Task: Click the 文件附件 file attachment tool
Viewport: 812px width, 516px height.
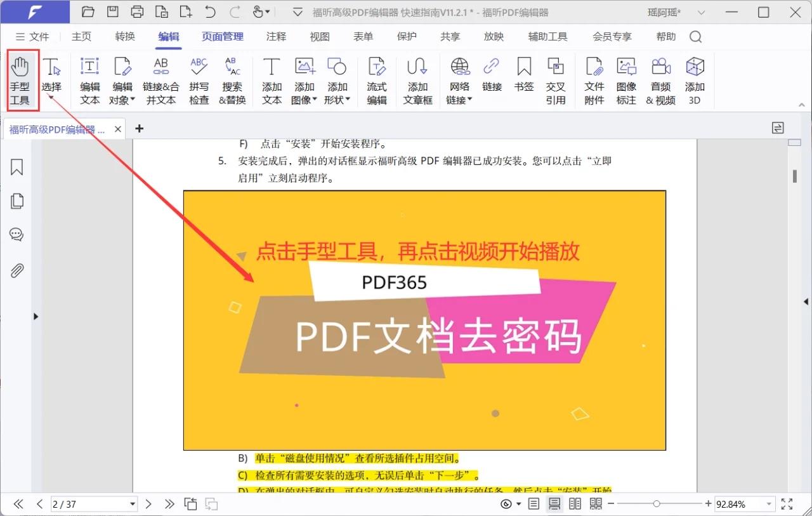Action: [x=594, y=81]
